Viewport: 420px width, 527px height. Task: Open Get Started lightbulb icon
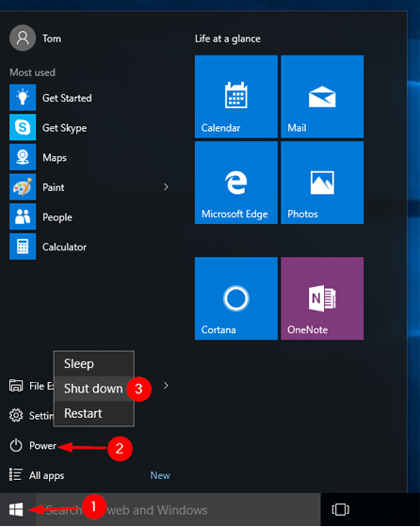pyautogui.click(x=23, y=98)
